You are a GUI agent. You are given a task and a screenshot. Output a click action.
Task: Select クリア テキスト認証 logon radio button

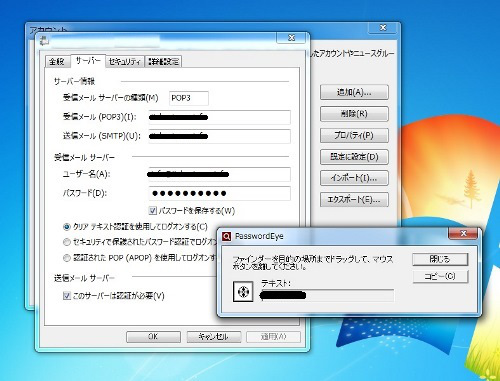[67, 227]
